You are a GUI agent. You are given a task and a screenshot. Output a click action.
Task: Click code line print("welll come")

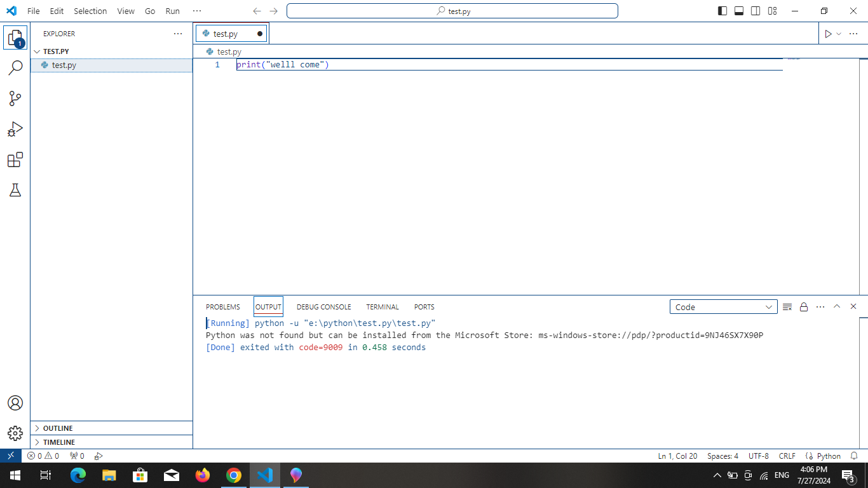283,65
